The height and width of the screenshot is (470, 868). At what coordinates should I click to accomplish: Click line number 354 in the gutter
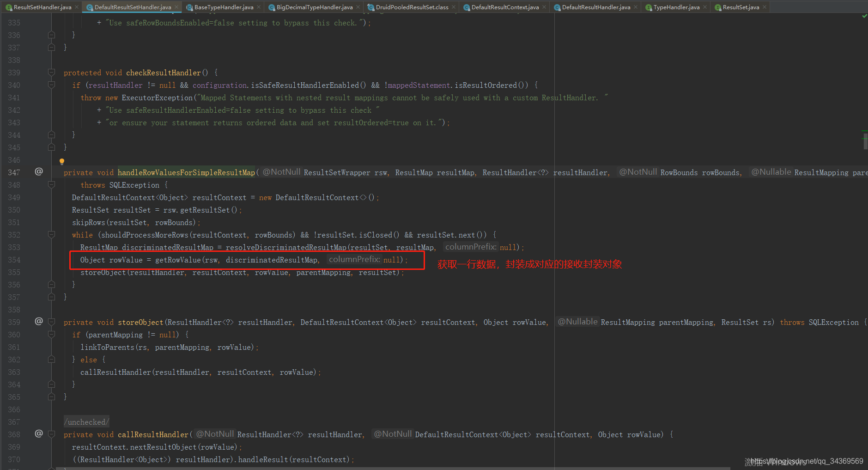[14, 260]
